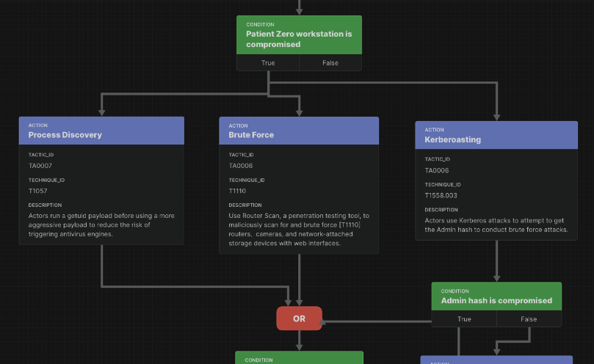Click the TA0007 tactic ID value
Screen dimensions: 594x364
point(40,166)
